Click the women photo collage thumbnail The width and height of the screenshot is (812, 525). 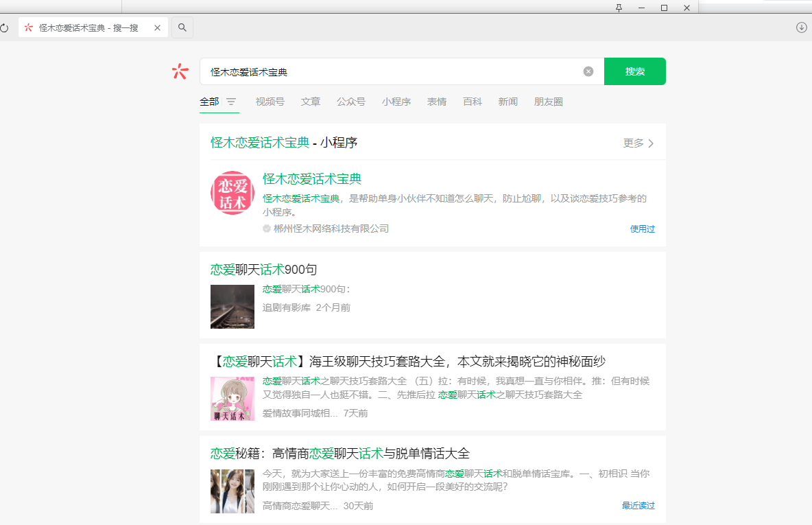coord(232,491)
